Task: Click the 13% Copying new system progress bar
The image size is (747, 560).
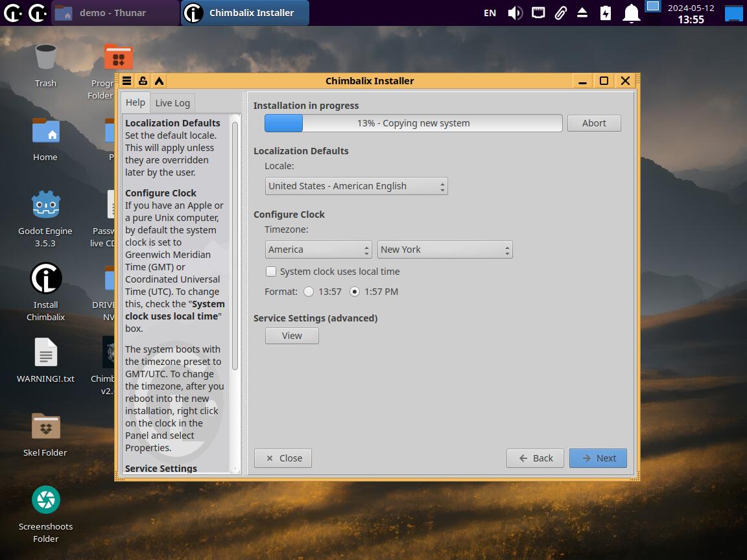Action: (x=414, y=123)
